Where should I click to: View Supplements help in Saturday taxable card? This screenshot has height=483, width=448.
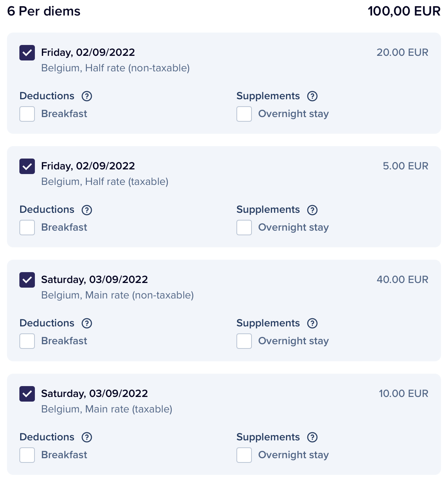[312, 437]
